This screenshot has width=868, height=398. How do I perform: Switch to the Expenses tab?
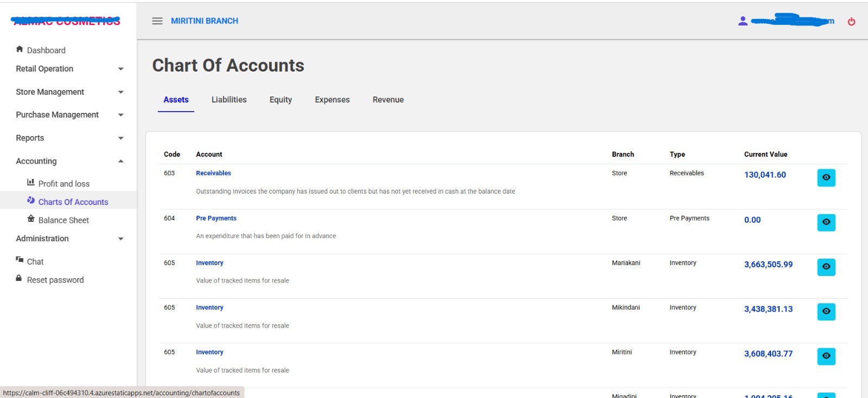pyautogui.click(x=332, y=100)
